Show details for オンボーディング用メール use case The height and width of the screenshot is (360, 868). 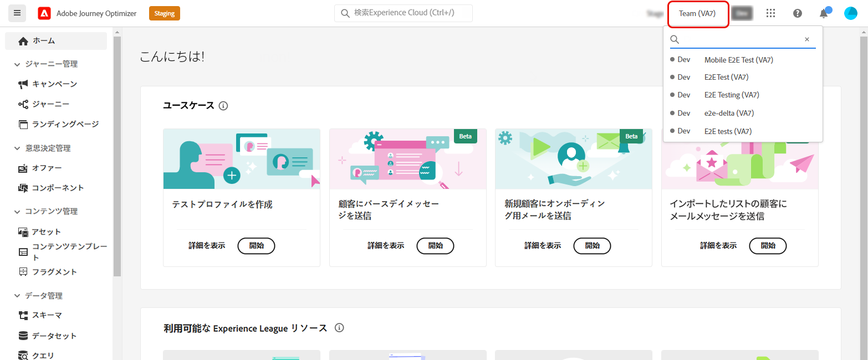(543, 245)
